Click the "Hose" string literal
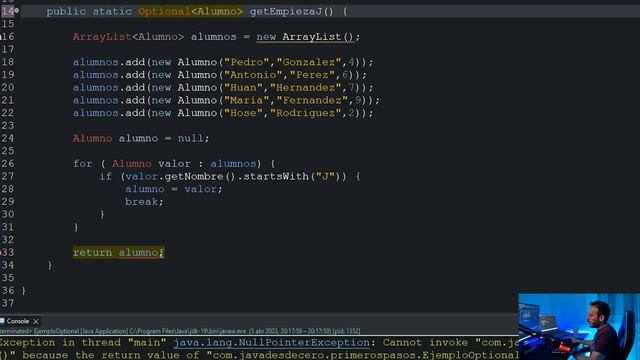Screen dimensions: 640x360 [x=243, y=113]
